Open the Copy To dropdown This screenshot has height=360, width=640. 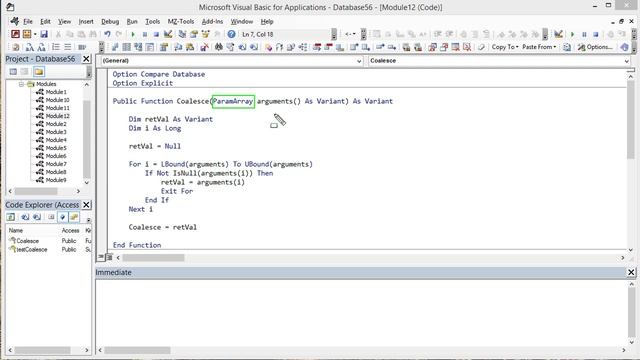pos(505,47)
